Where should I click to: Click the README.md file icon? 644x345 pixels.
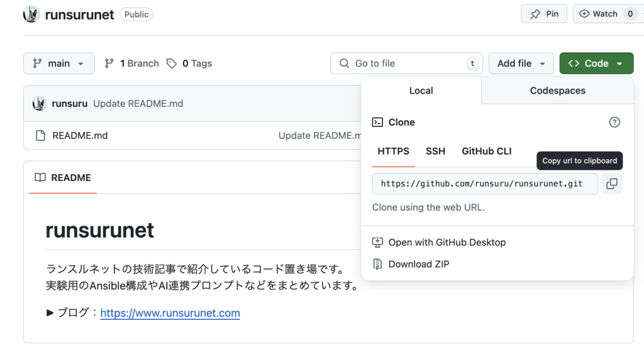click(x=40, y=135)
